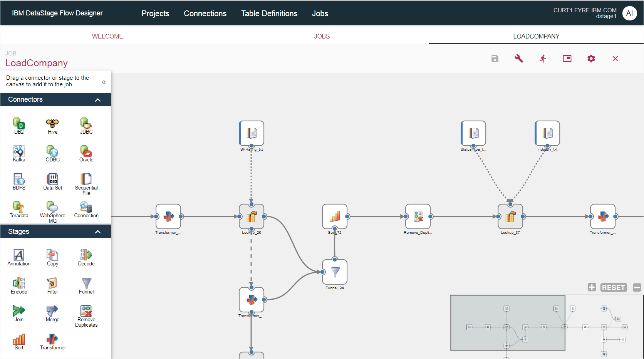Open the Table Definitions menu

269,13
